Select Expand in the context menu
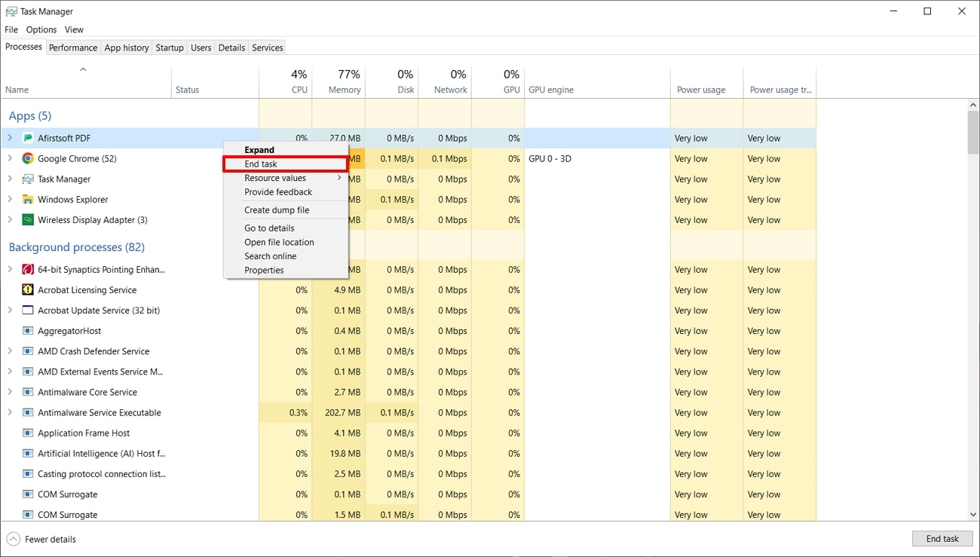980x557 pixels. (286, 149)
